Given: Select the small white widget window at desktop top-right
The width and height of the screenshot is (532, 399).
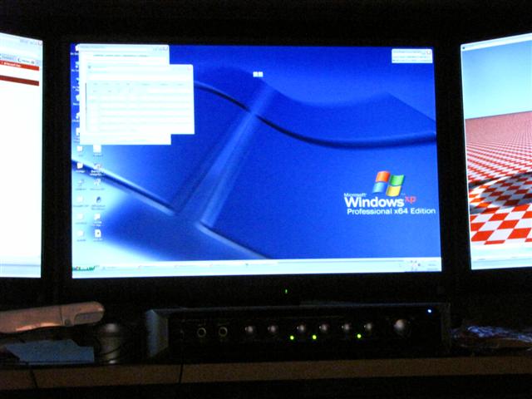Looking at the screenshot, I should coord(412,56).
